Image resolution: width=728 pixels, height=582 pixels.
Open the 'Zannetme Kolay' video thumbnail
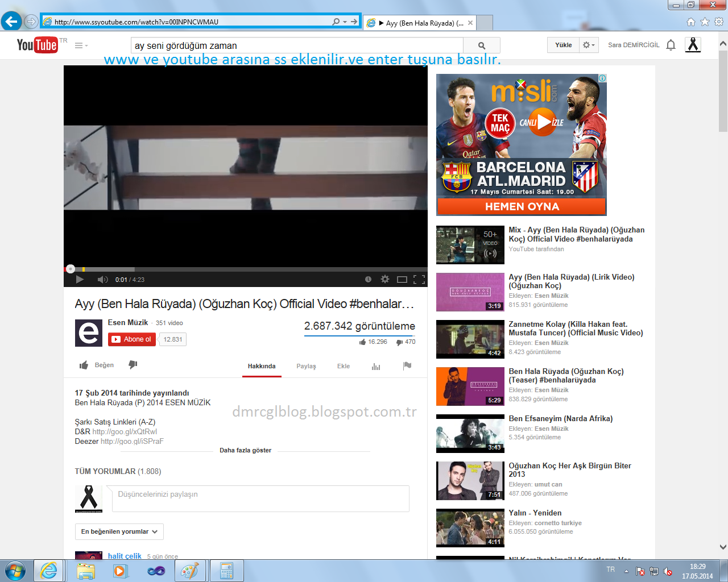coord(470,339)
